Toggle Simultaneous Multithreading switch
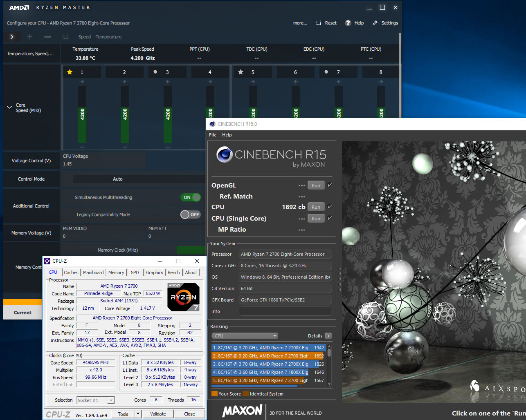Screen dimensions: 526x420 point(191,197)
